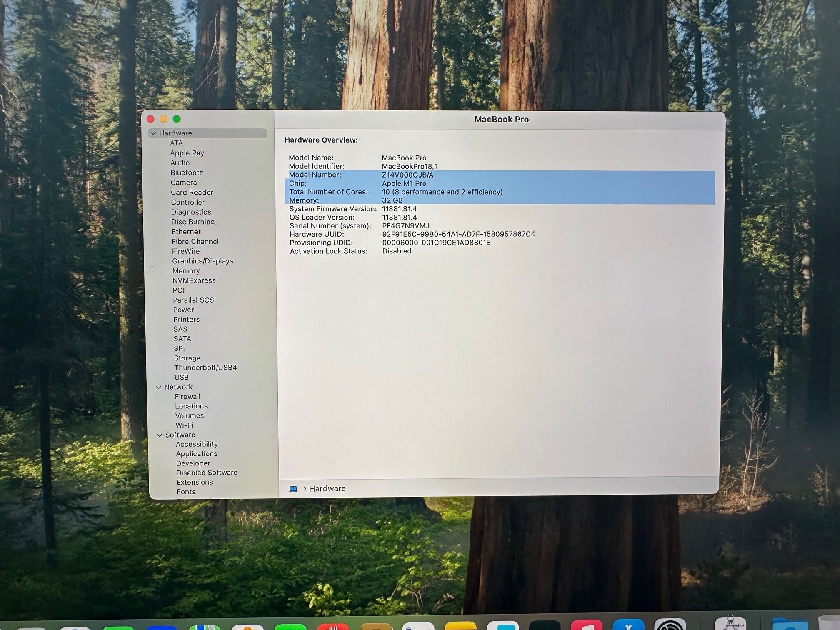Select the Network category
Image resolution: width=840 pixels, height=630 pixels.
click(178, 387)
